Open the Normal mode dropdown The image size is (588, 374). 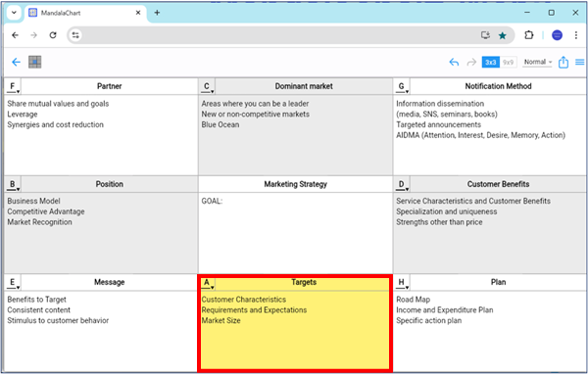tap(538, 63)
